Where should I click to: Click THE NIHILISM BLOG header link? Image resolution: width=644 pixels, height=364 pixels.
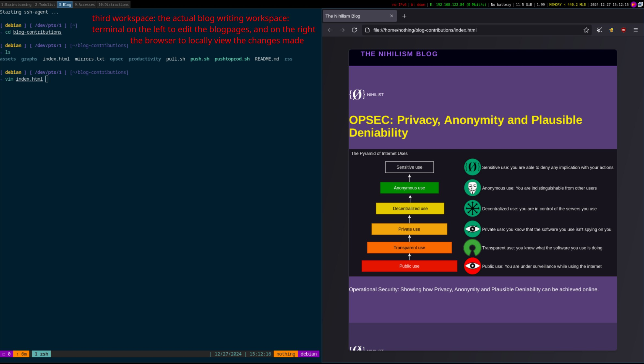click(399, 54)
